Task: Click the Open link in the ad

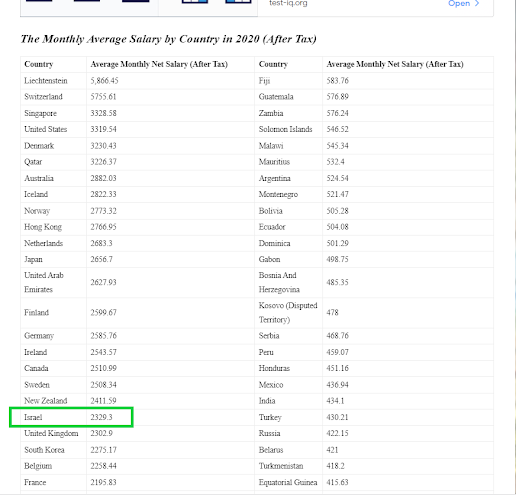Action: click(459, 3)
